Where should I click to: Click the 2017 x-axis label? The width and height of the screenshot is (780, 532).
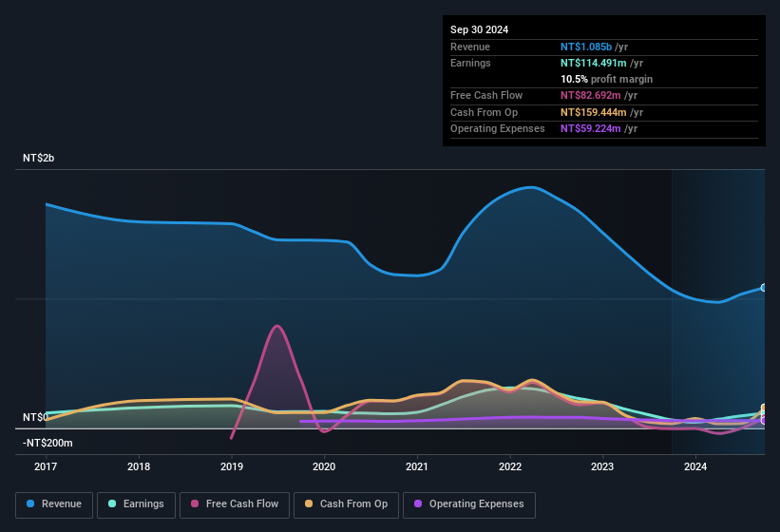(x=46, y=466)
